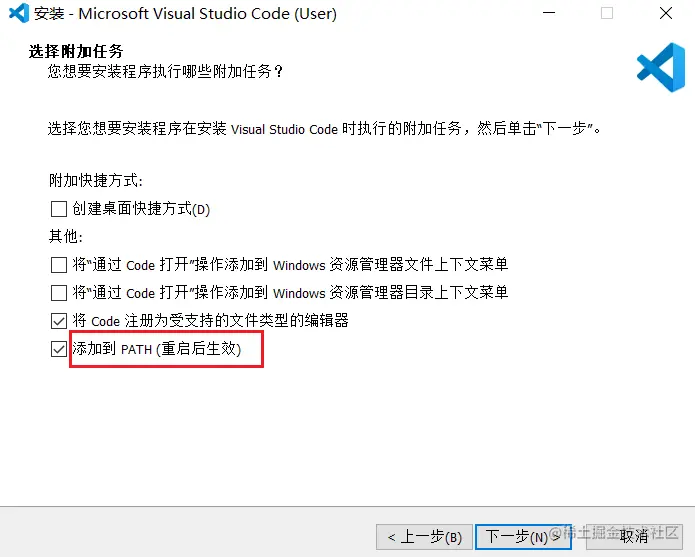The image size is (695, 557).
Task: Click the instruction sentence mentioning Visual Studio Code
Action: coord(324,129)
